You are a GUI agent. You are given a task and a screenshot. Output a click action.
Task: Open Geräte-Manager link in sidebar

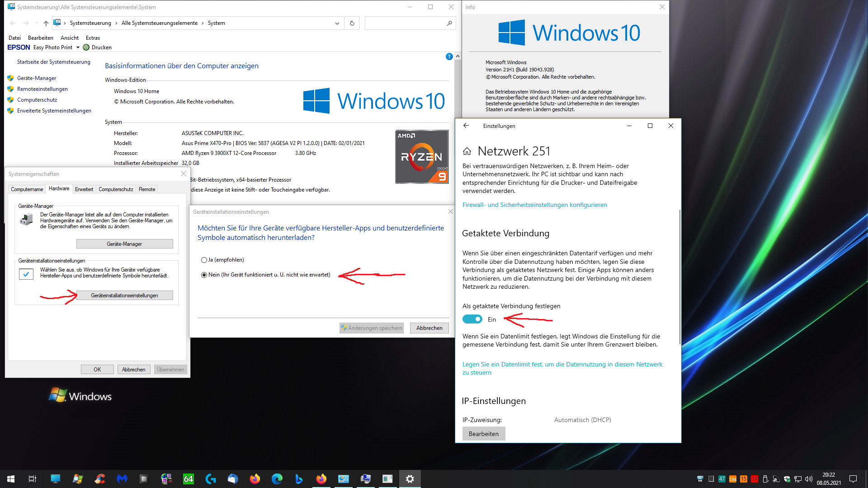[37, 78]
